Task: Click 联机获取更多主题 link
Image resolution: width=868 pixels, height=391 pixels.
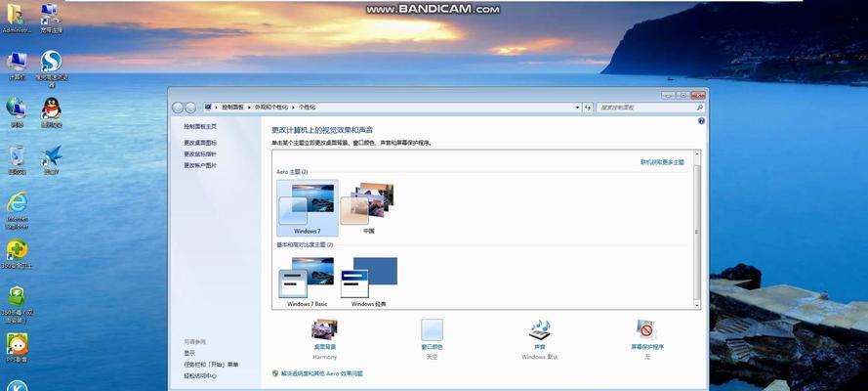Action: click(662, 162)
